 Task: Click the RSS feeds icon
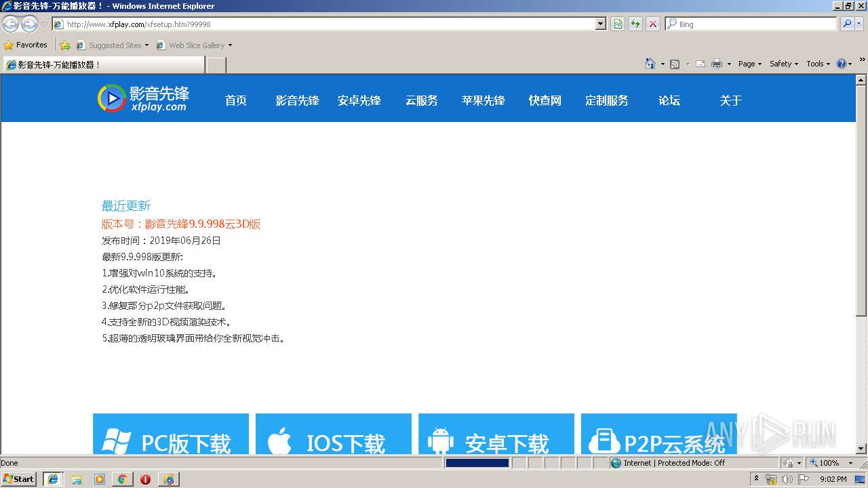coord(675,64)
